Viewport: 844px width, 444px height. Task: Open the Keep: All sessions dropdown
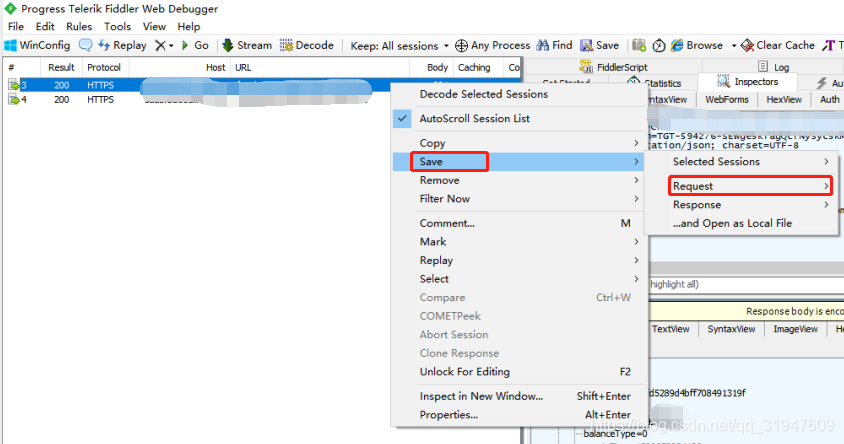[399, 46]
